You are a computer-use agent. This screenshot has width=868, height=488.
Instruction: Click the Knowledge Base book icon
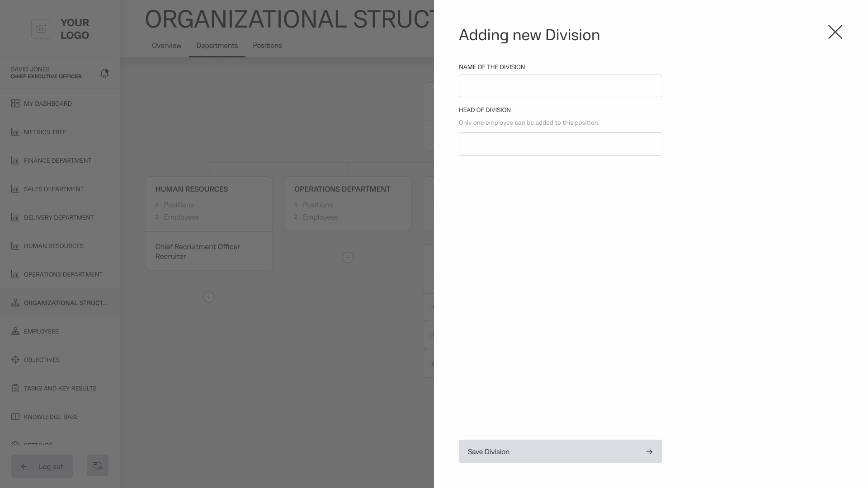[x=15, y=417]
